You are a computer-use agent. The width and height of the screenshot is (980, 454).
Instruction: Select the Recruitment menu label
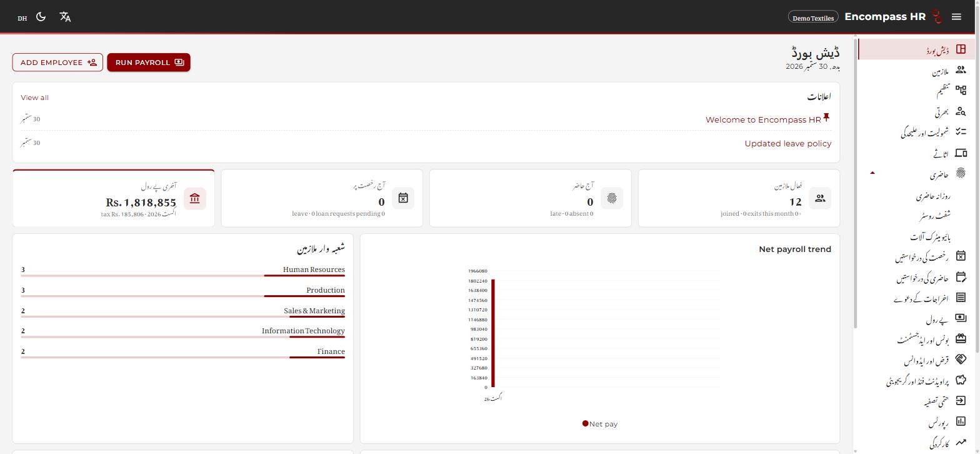coord(942,113)
